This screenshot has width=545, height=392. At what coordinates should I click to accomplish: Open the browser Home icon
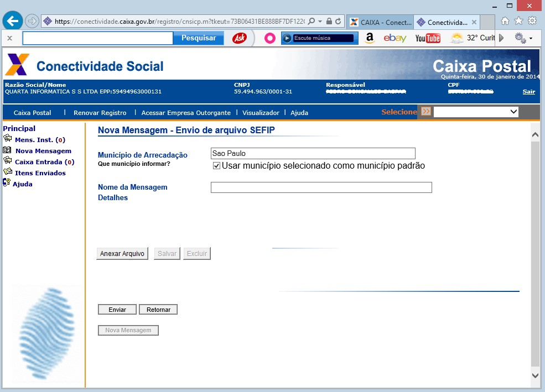505,21
